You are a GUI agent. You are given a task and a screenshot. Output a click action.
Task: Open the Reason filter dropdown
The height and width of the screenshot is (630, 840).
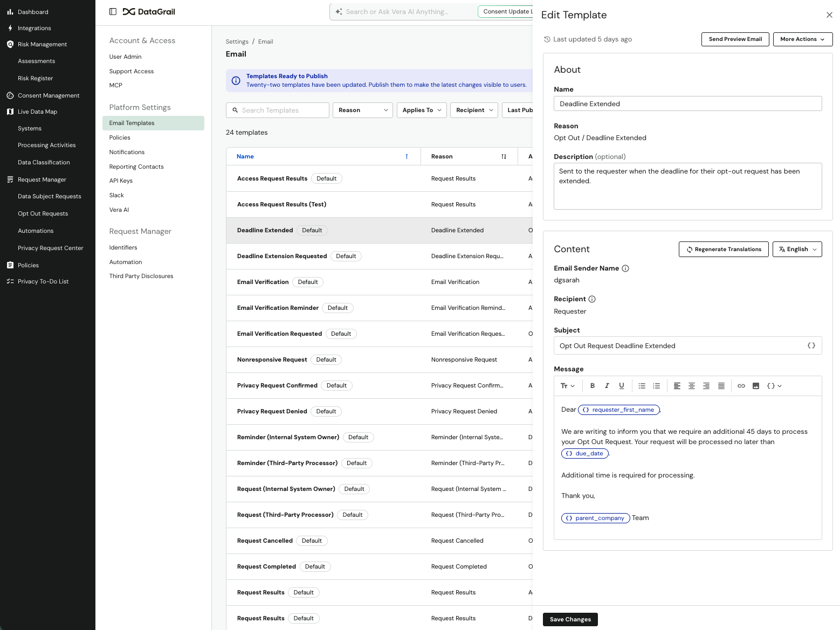pyautogui.click(x=362, y=110)
